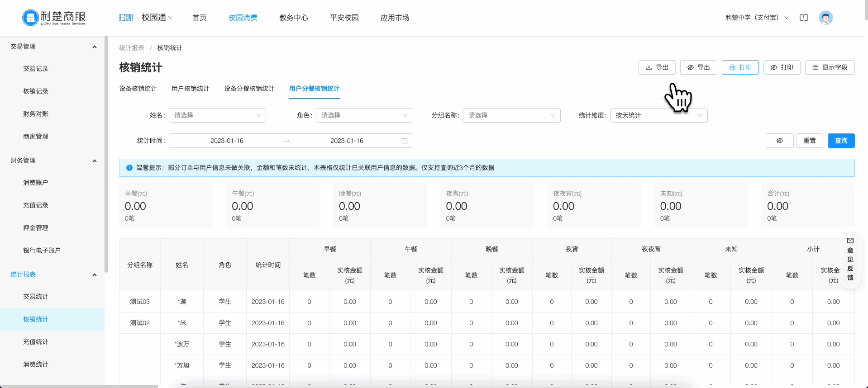This screenshot has width=868, height=388.
Task: Click the calendar icon in date range
Action: [404, 141]
